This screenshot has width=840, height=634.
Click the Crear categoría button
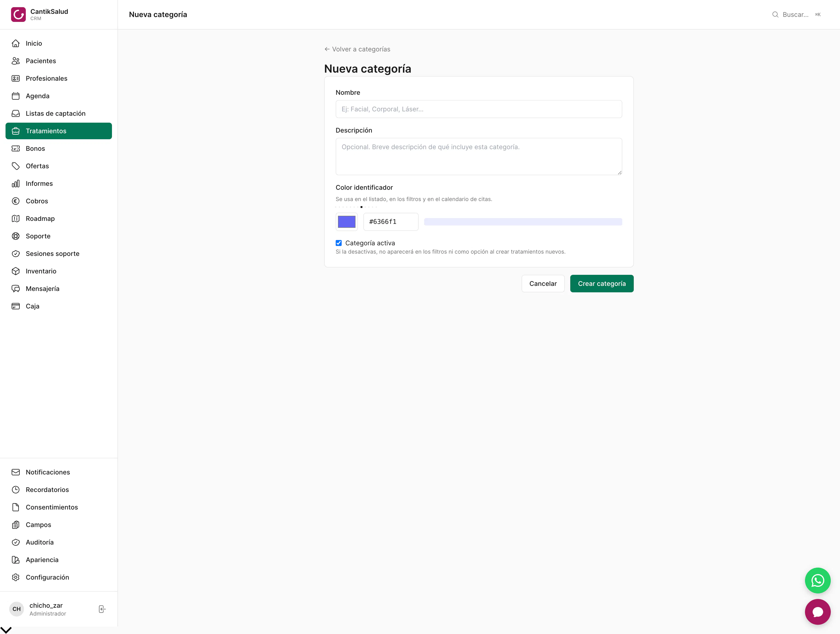pos(602,284)
